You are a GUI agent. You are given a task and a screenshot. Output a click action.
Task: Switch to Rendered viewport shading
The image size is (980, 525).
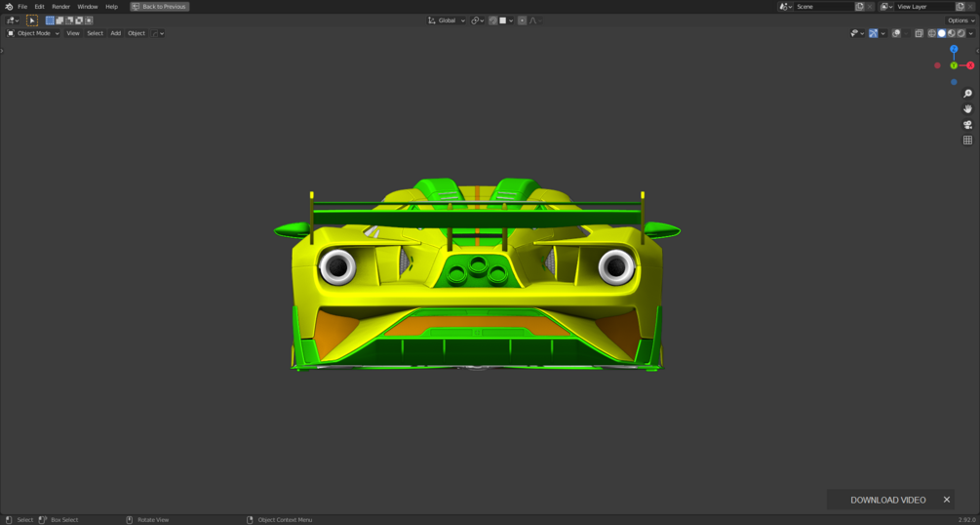[960, 33]
